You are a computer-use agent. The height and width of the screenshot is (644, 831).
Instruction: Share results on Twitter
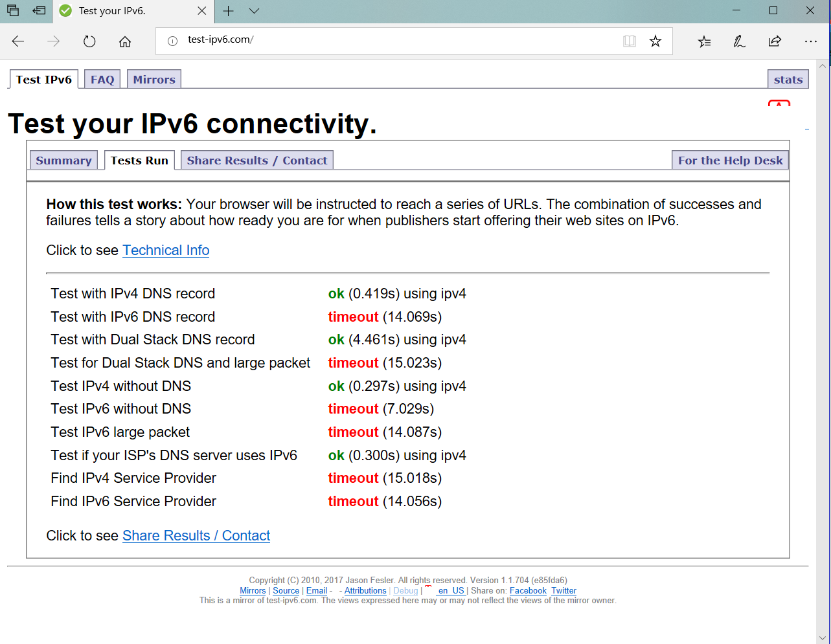563,590
